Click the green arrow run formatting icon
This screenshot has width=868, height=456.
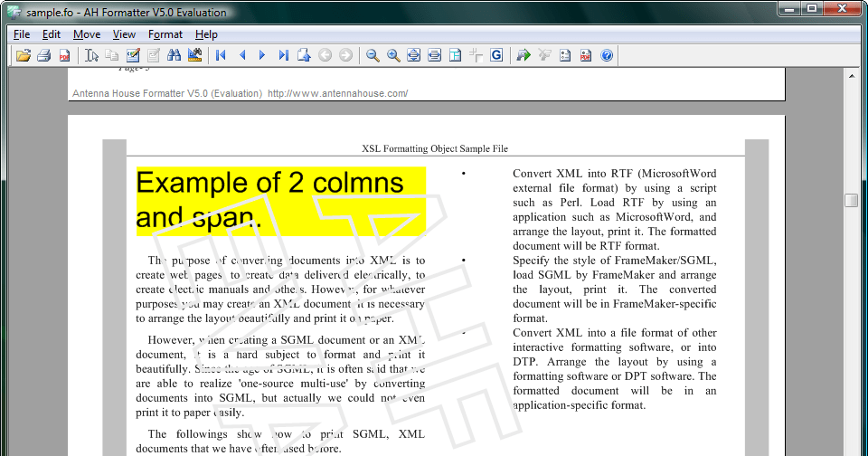[523, 55]
